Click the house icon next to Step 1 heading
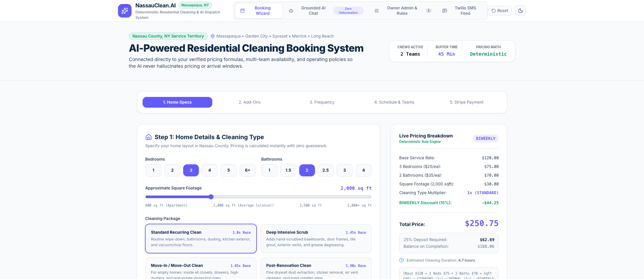Viewport: 644px width, 279px height. (149, 137)
